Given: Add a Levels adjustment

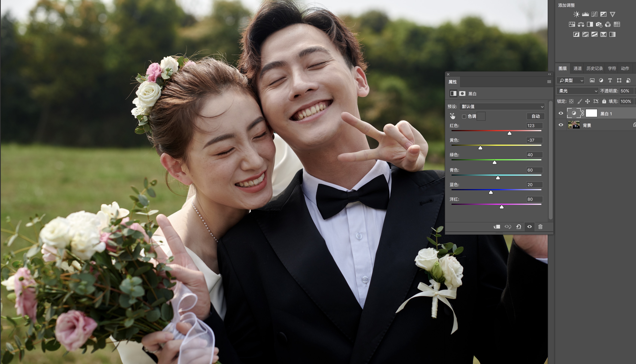Looking at the screenshot, I should click(585, 14).
